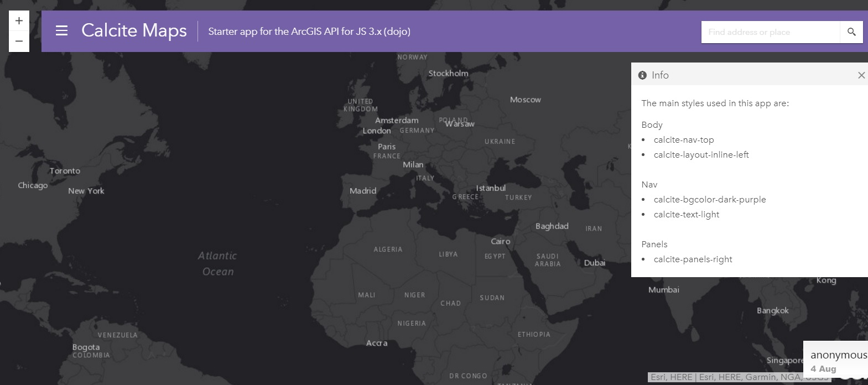Select the calcite-nav-top list item

pos(684,140)
